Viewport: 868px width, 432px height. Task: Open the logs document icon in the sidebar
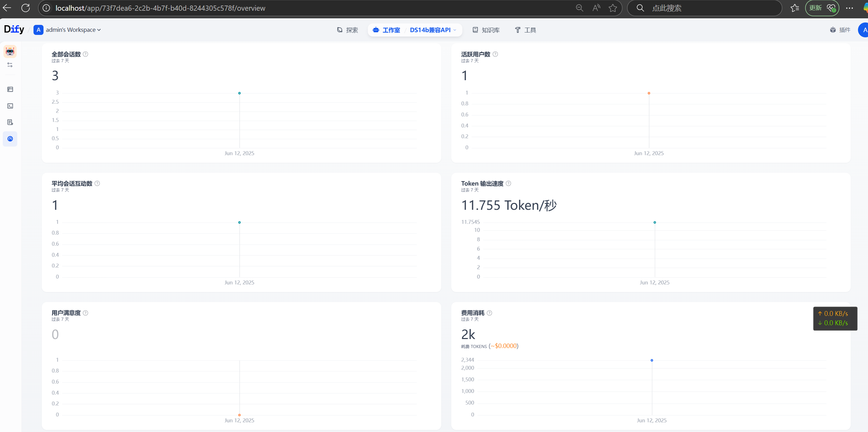10,122
